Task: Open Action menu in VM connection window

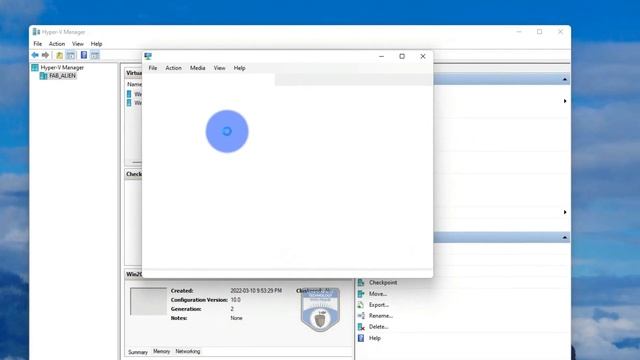Action: point(173,68)
